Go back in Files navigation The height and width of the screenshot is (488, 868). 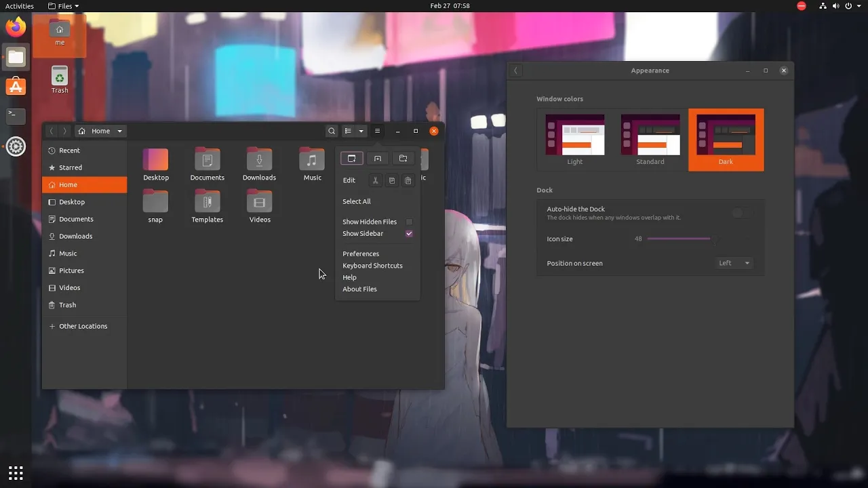tap(52, 131)
